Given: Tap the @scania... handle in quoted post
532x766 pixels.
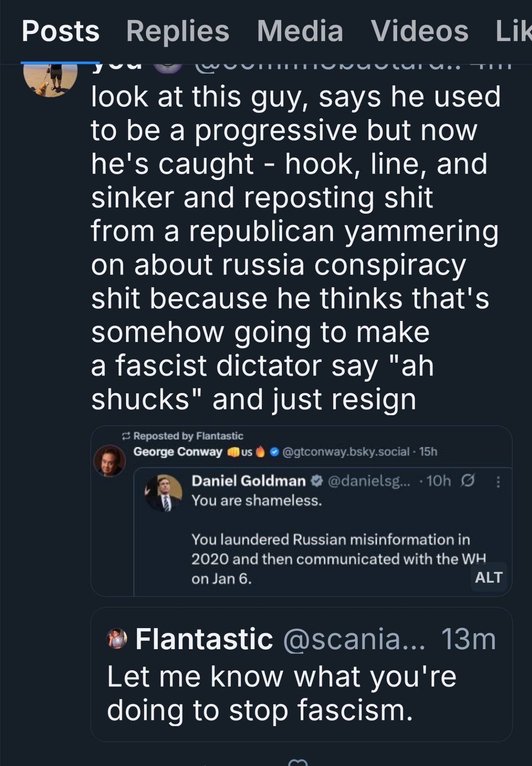Looking at the screenshot, I should (354, 639).
